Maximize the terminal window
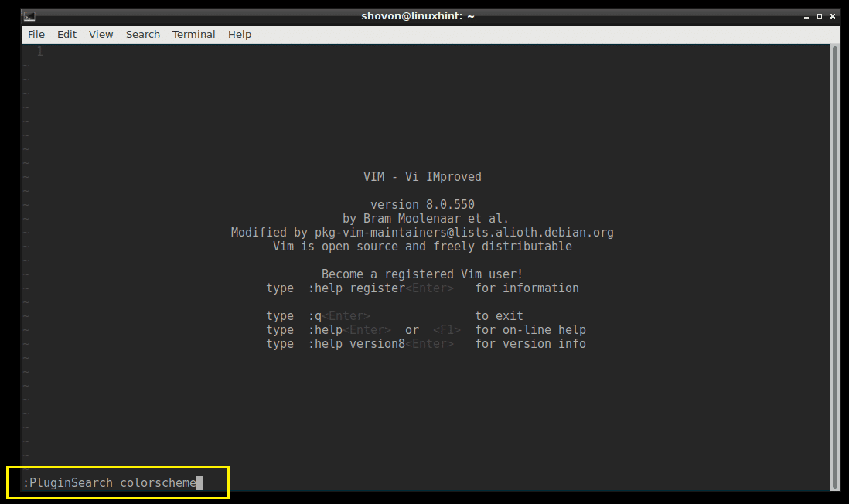The image size is (849, 504). point(819,17)
